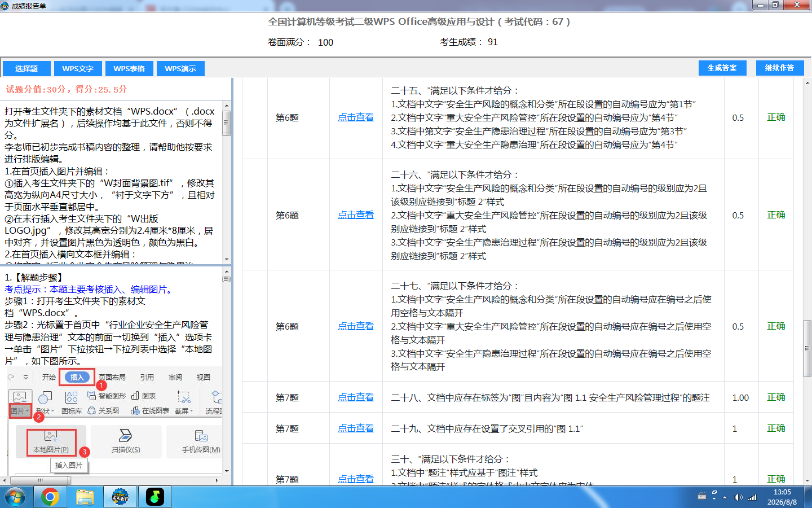Open the quick access toolbar dropdown arrow
812x508 pixels.
(25, 377)
